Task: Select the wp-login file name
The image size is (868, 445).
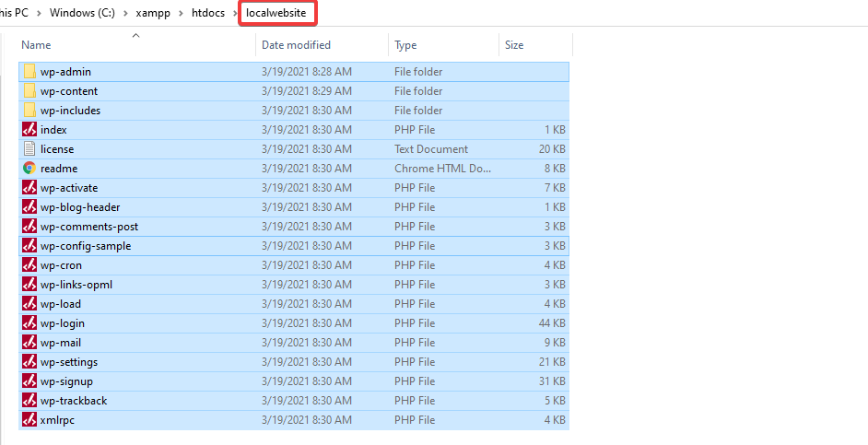Action: point(63,323)
